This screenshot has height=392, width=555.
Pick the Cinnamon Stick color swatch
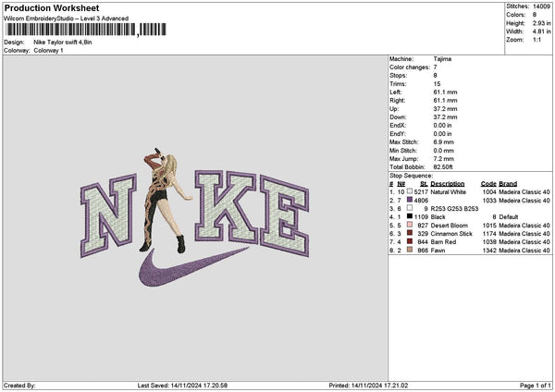[410, 233]
